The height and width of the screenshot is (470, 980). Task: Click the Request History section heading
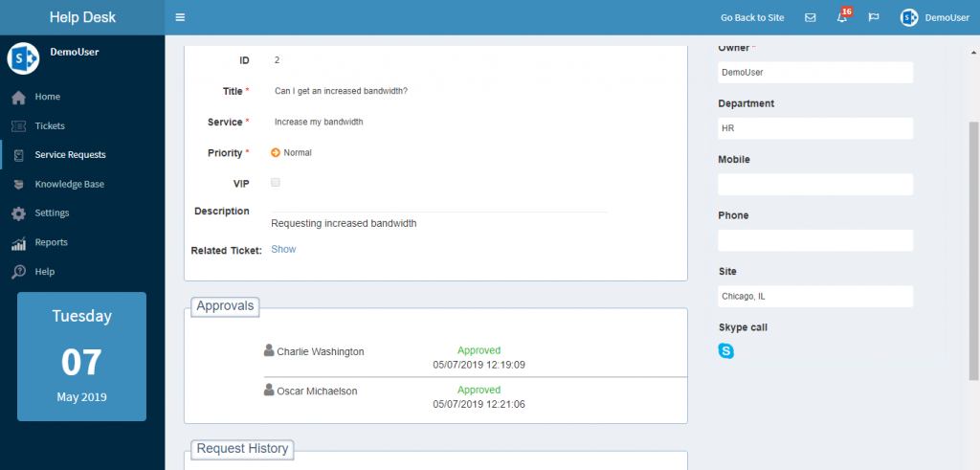(x=242, y=449)
